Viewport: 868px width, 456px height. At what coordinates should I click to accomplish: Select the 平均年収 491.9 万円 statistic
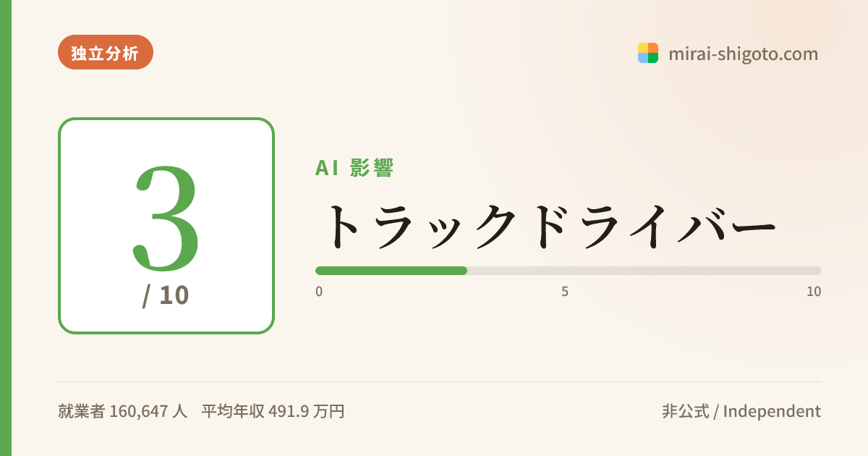[273, 411]
